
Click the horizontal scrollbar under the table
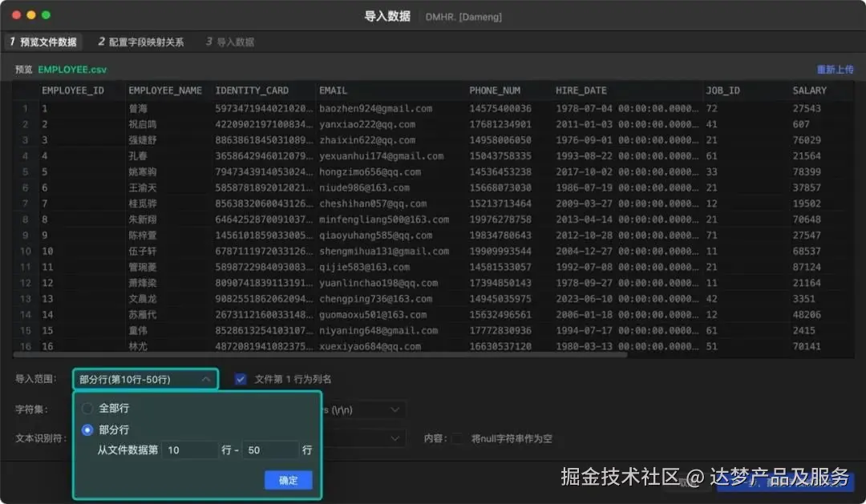tap(320, 355)
